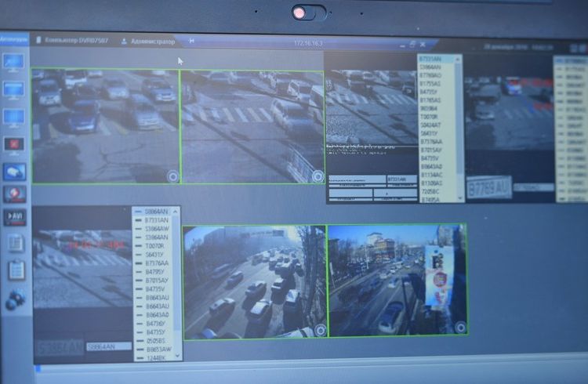Image resolution: width=588 pixels, height=384 pixels.
Task: Click the date and time text in header
Action: pos(518,47)
